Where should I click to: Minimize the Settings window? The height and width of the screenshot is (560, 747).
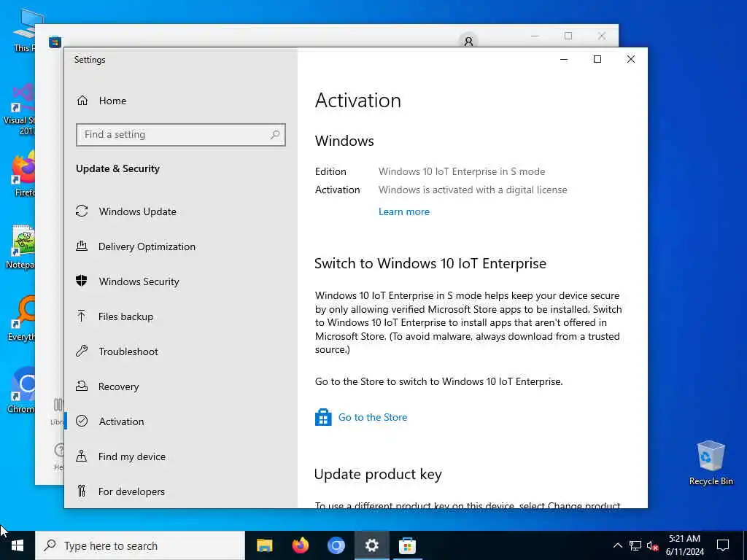pyautogui.click(x=564, y=59)
